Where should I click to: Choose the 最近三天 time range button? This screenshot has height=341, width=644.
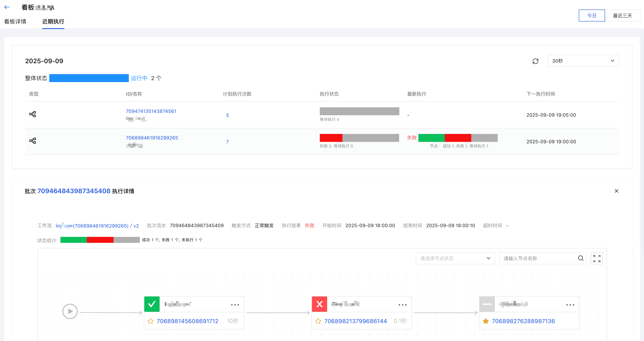pyautogui.click(x=622, y=15)
